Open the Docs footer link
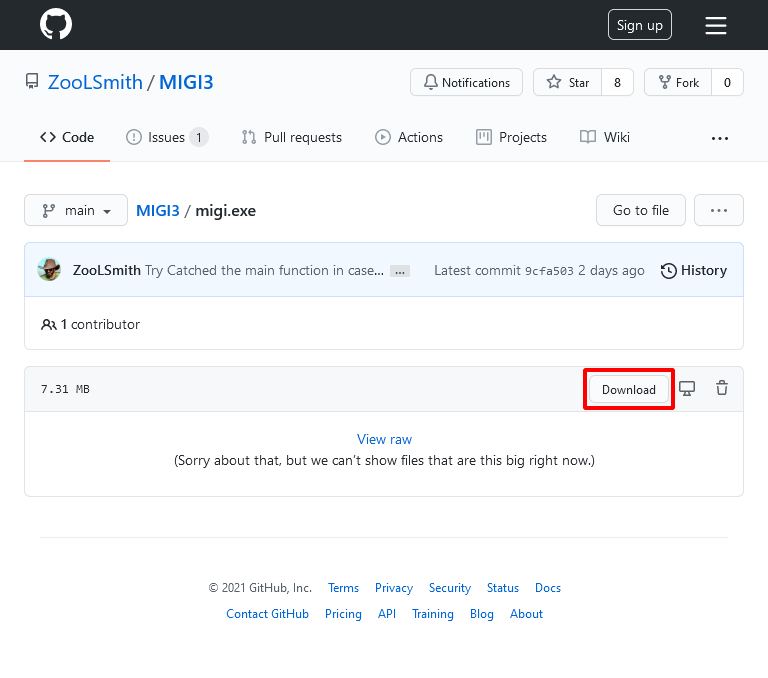Viewport: 768px width, 678px height. point(548,588)
